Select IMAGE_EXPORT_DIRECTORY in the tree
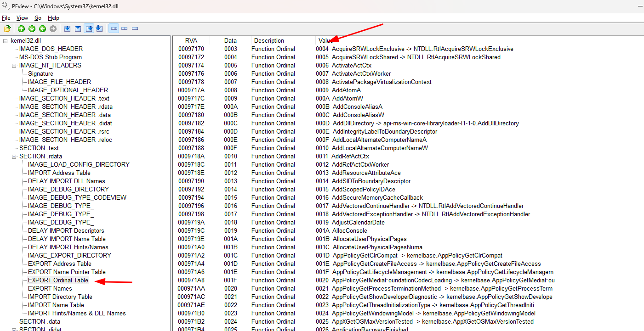Screen dimensions: 644x331 click(69, 255)
